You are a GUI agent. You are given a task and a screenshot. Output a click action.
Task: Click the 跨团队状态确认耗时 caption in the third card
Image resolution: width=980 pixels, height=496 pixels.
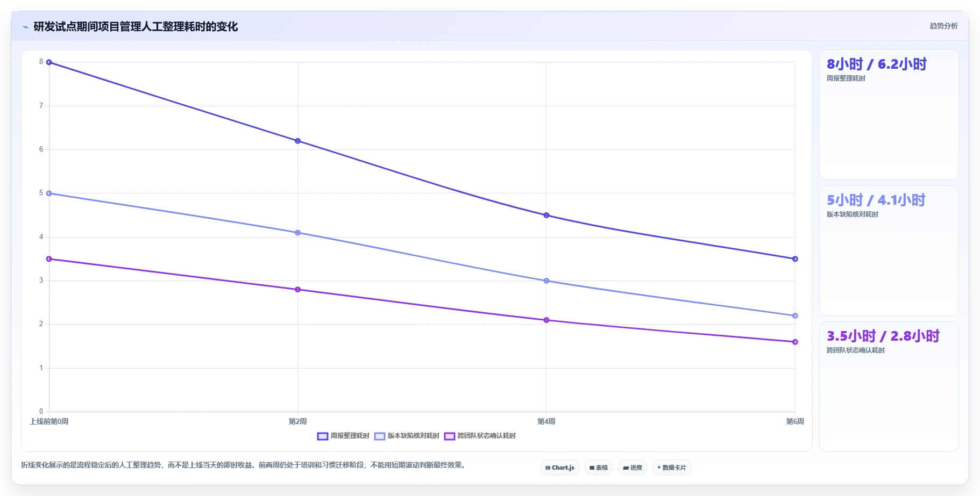click(x=856, y=350)
